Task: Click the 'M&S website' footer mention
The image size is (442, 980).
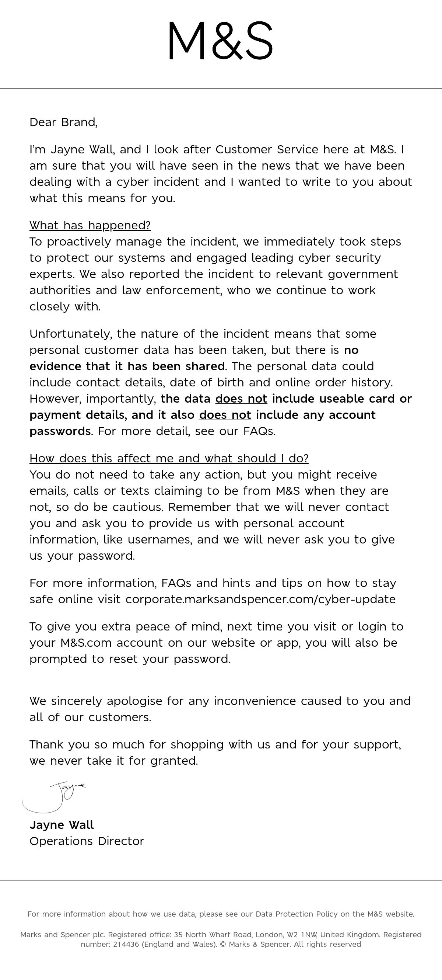Action: pos(390,914)
